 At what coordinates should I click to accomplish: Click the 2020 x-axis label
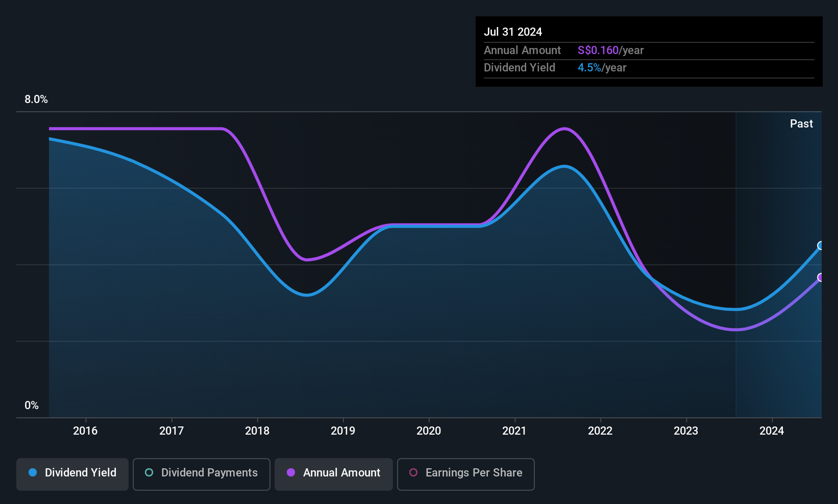click(429, 431)
